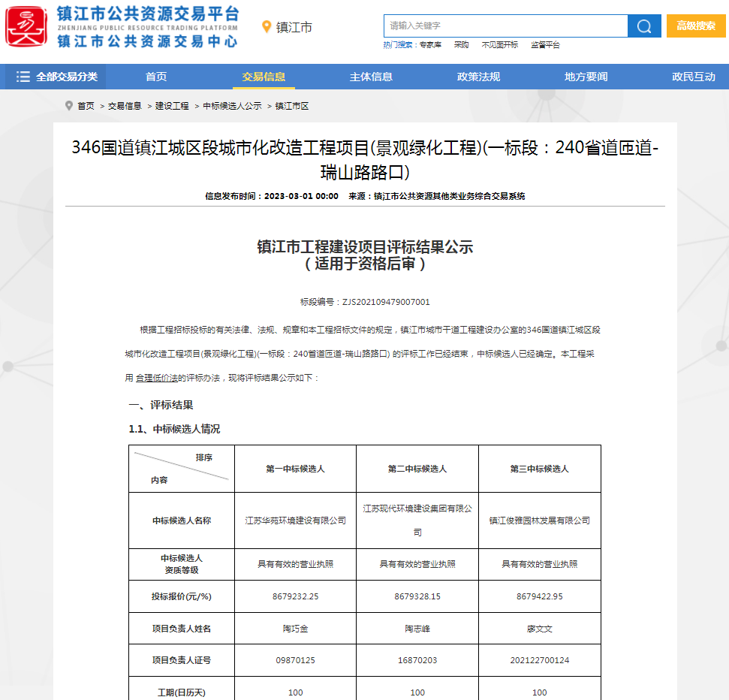This screenshot has width=729, height=700.
Task: Click the row label 项目负责人证号
Action: (182, 660)
